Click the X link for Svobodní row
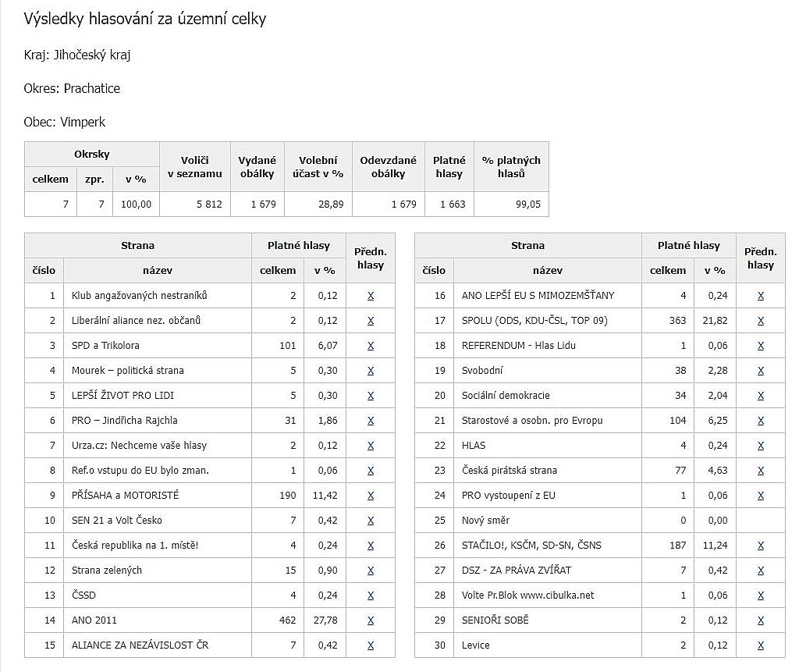806x672 pixels. click(x=761, y=371)
